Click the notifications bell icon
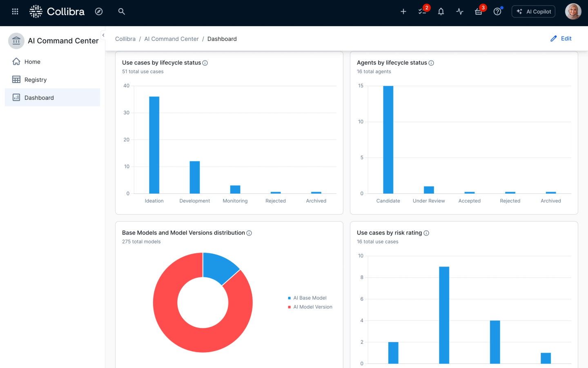Screen dimensions: 588x368 pyautogui.click(x=441, y=11)
